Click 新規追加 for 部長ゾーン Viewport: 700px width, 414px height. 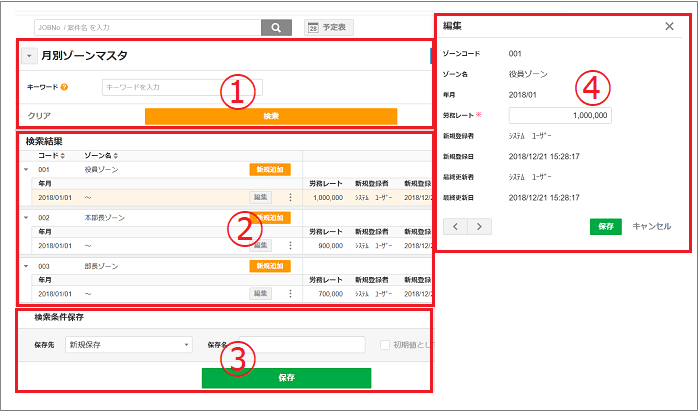[x=270, y=266]
